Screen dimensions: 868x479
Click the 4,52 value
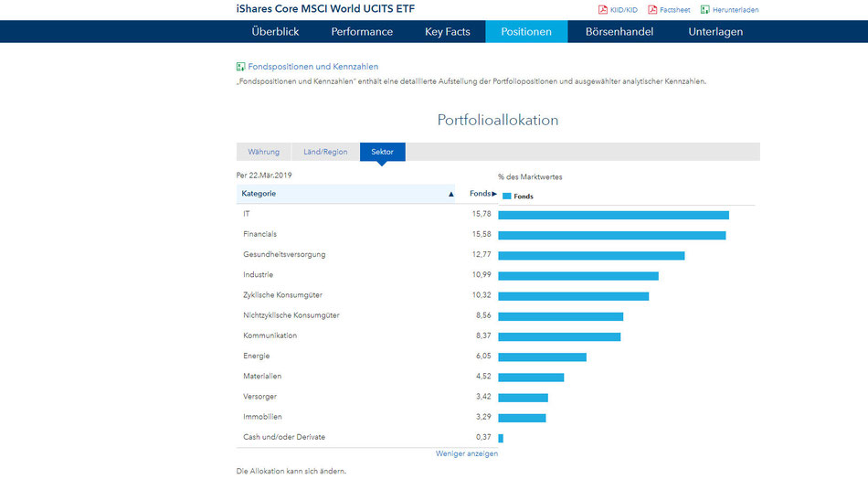[x=483, y=376]
